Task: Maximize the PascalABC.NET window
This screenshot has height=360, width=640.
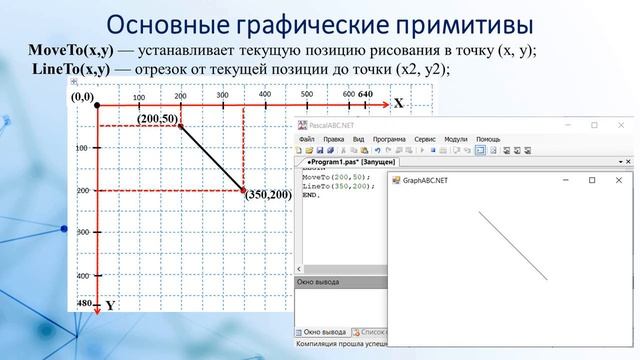Action: (x=594, y=125)
